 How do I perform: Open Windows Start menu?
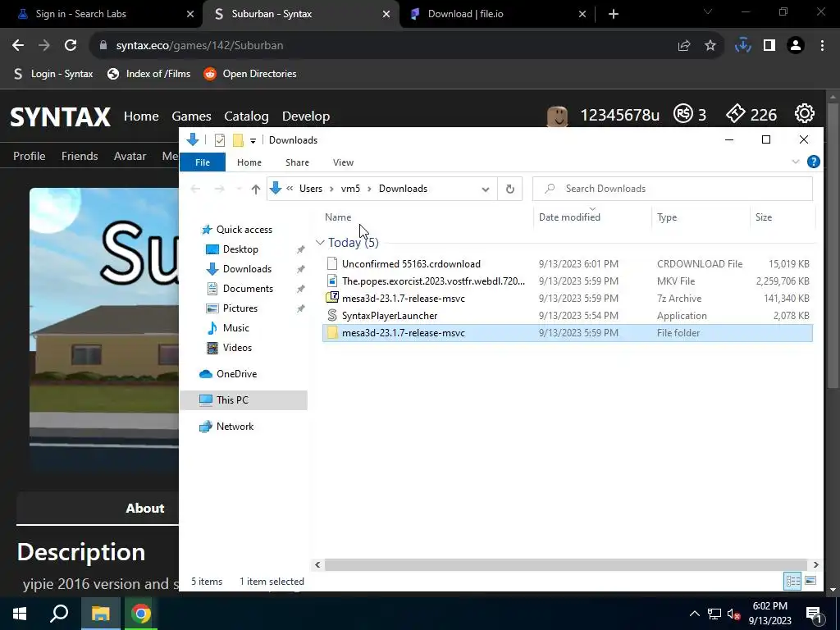coord(20,614)
